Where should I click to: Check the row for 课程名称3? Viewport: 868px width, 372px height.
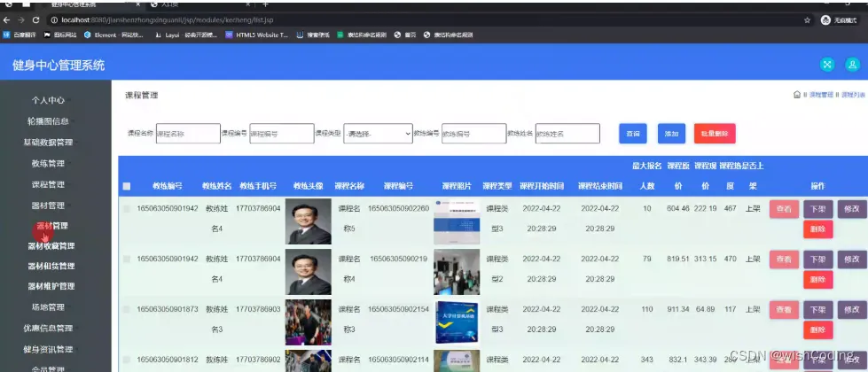click(127, 309)
